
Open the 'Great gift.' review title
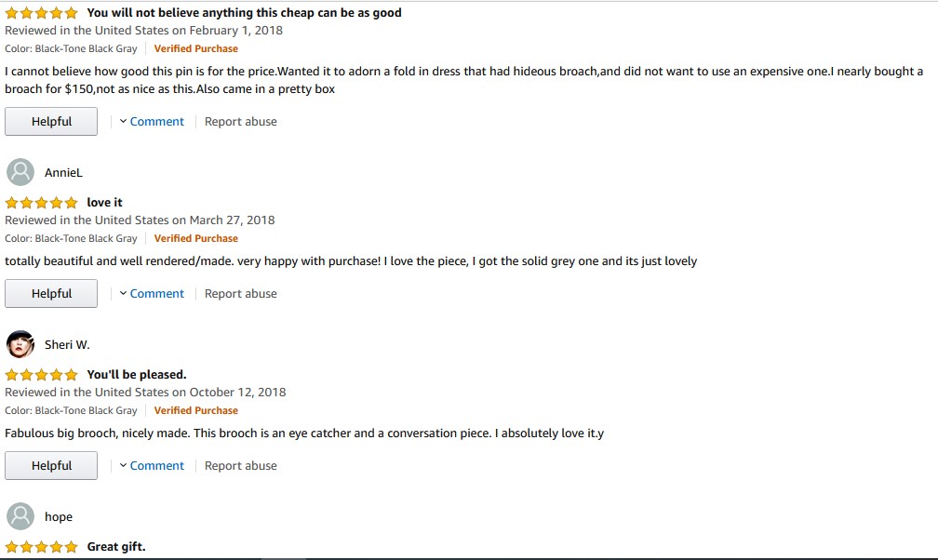116,547
